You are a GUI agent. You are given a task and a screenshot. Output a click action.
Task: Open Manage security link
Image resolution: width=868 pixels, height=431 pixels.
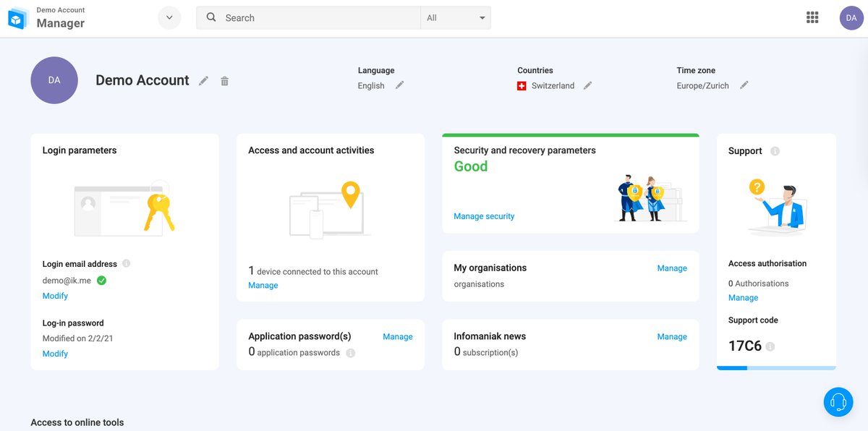point(484,216)
